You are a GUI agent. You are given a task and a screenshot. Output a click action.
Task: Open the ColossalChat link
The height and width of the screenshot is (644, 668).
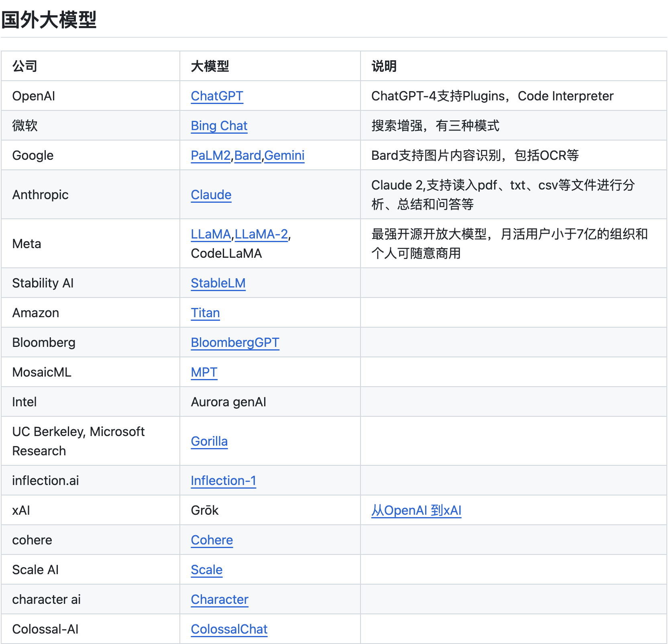click(x=229, y=629)
